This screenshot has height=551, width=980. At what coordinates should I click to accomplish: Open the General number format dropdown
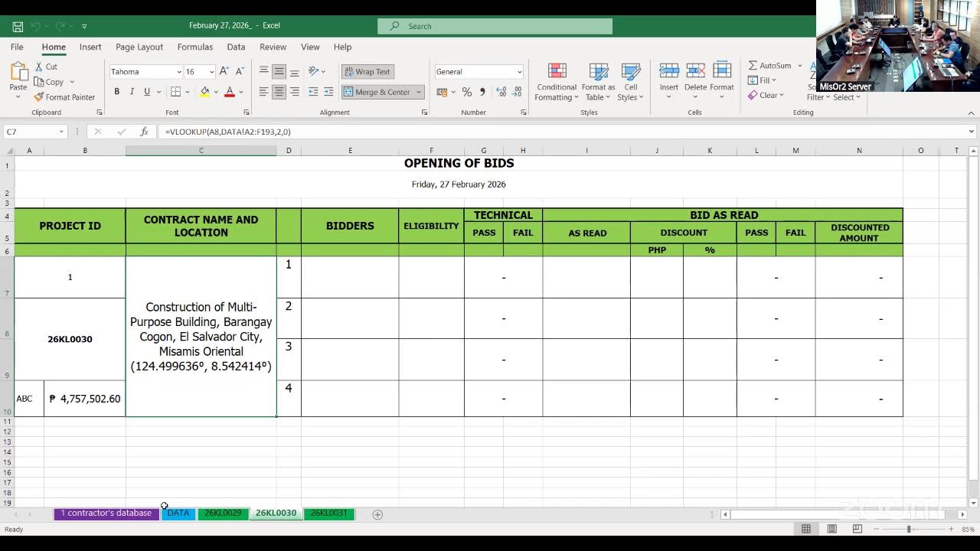pyautogui.click(x=519, y=72)
